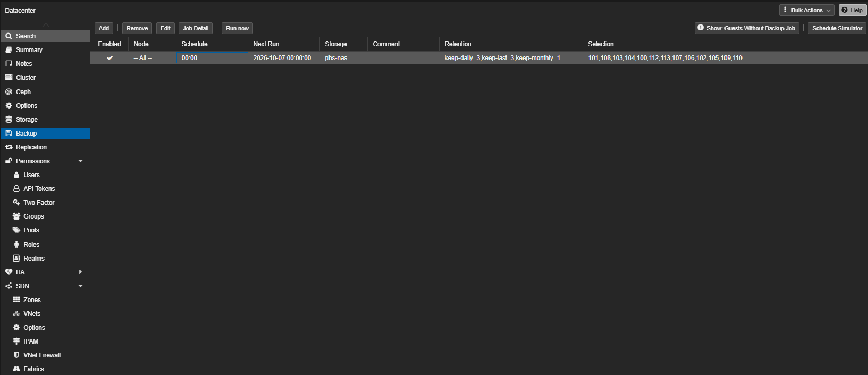Click the Backup floppy-disk icon
This screenshot has height=375, width=868.
[9, 134]
